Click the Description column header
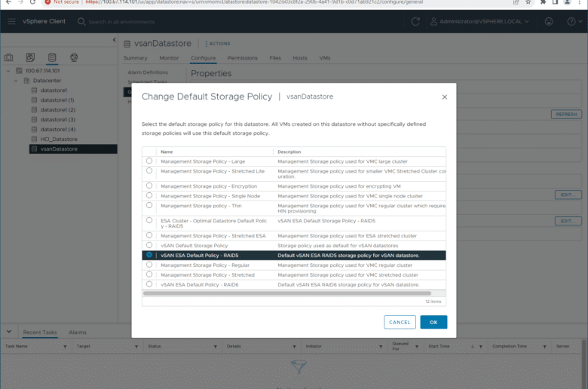 point(289,152)
